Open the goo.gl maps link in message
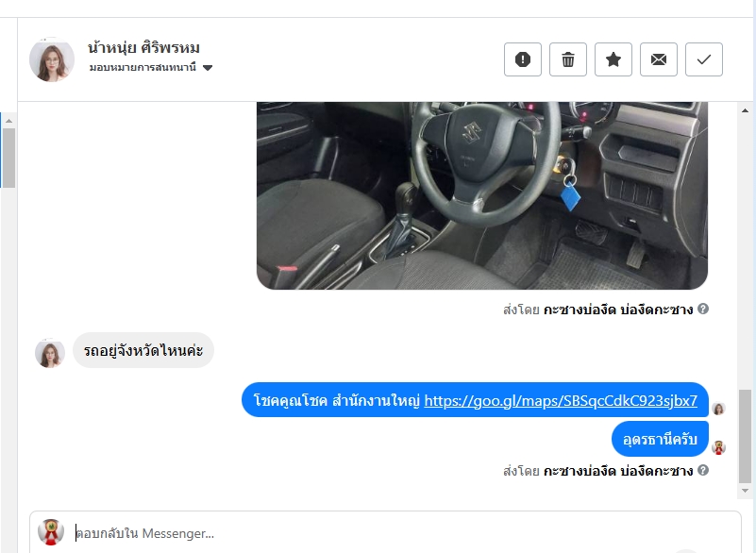The width and height of the screenshot is (756, 553). coord(561,401)
